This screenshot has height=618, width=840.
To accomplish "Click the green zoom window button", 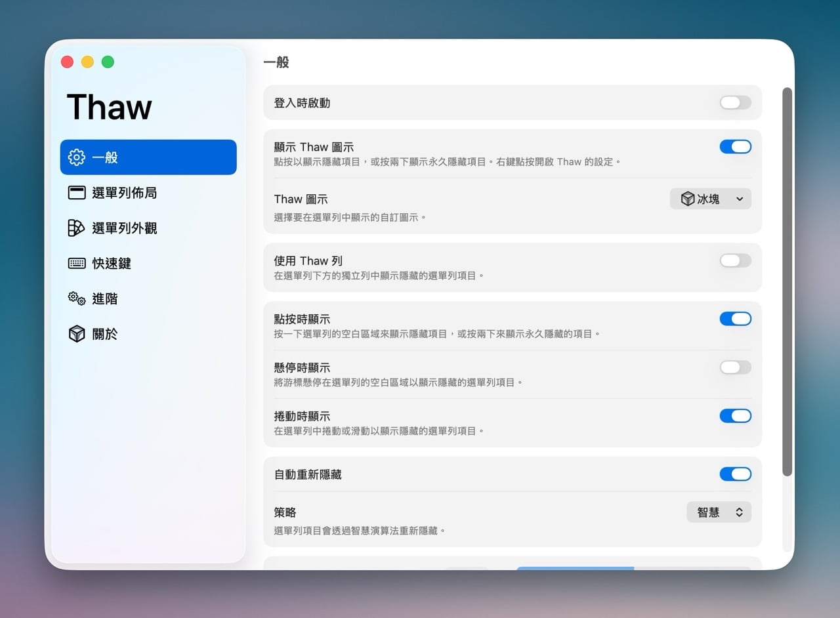I will (108, 62).
